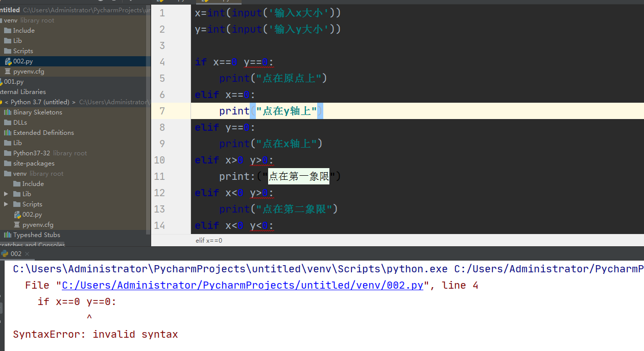644x351 pixels.
Task: Click the site-packages folder icon
Action: pos(8,163)
